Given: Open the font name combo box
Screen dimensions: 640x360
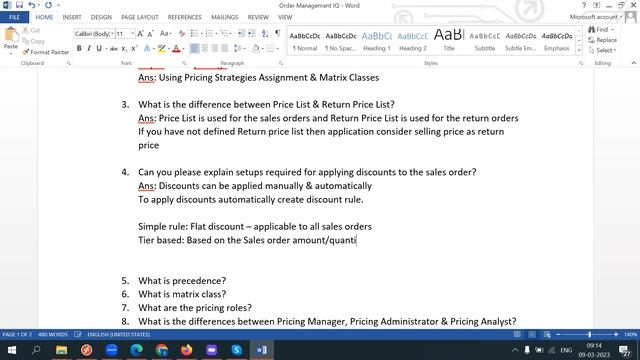Looking at the screenshot, I should (94, 34).
